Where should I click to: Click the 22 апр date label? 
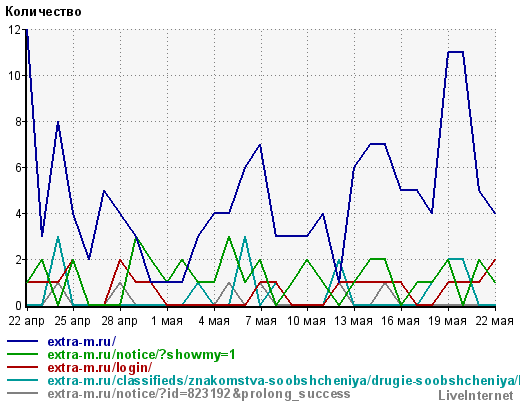26,321
